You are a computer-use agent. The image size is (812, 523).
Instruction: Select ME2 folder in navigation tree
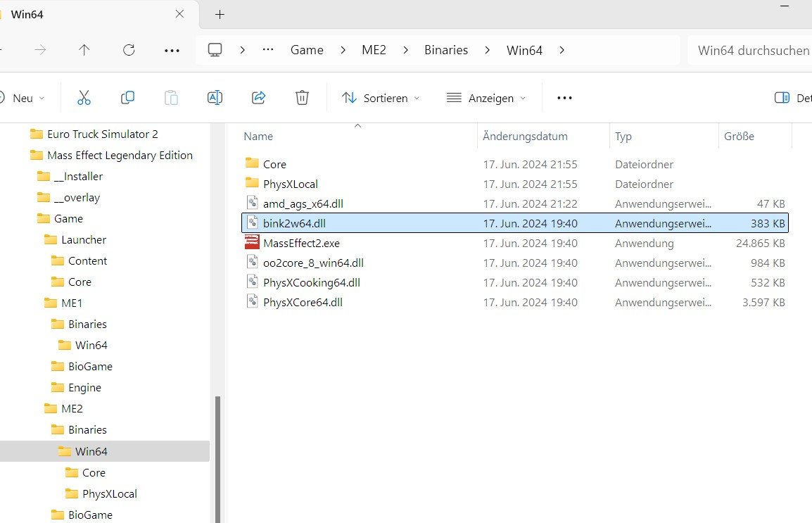[72, 408]
